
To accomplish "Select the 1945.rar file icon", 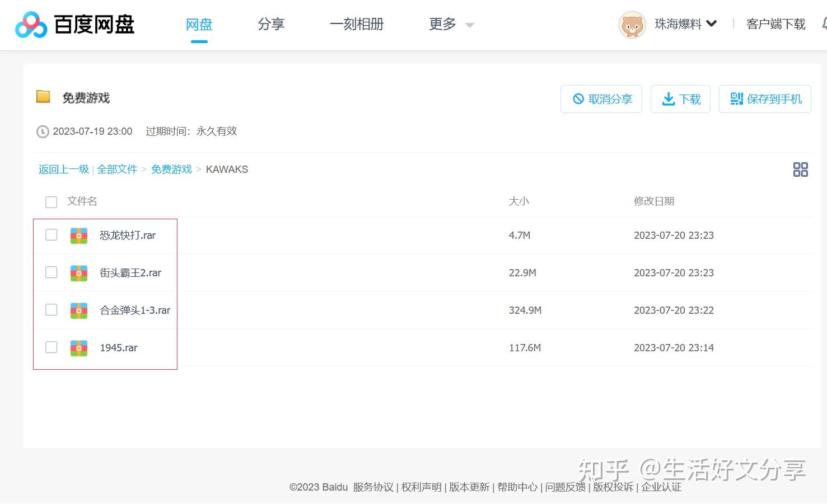I will (79, 347).
